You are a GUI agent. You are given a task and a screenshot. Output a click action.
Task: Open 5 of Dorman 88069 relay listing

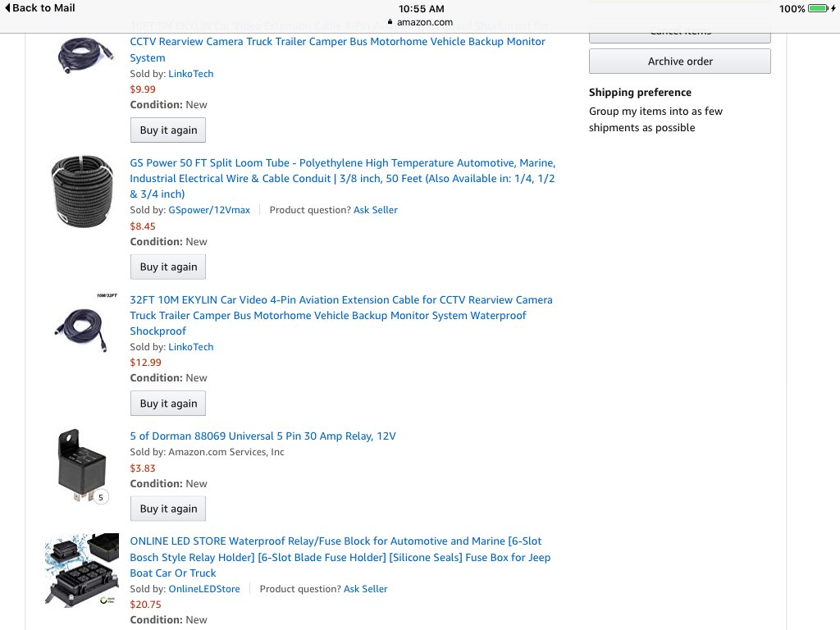tap(262, 436)
